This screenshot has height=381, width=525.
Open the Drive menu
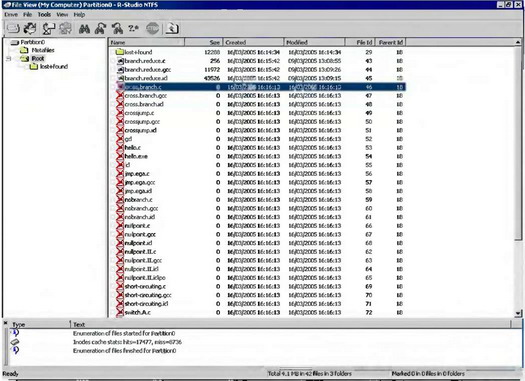click(x=11, y=15)
